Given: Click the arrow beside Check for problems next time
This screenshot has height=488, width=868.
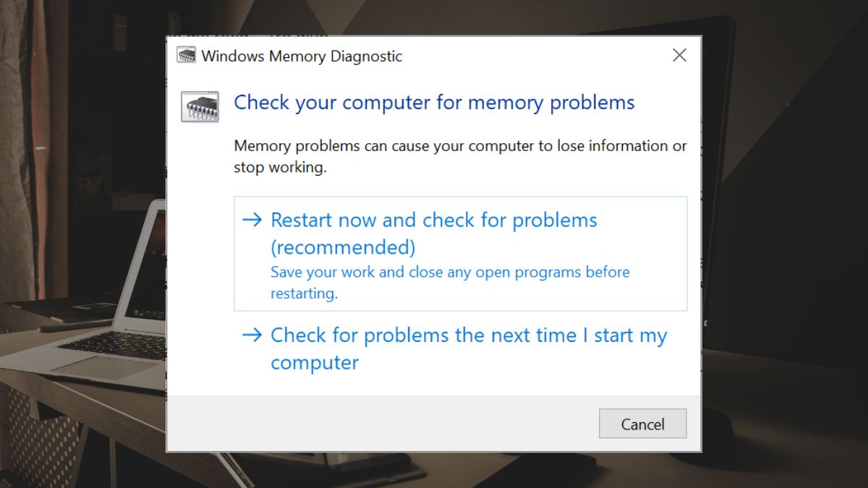Looking at the screenshot, I should tap(252, 335).
